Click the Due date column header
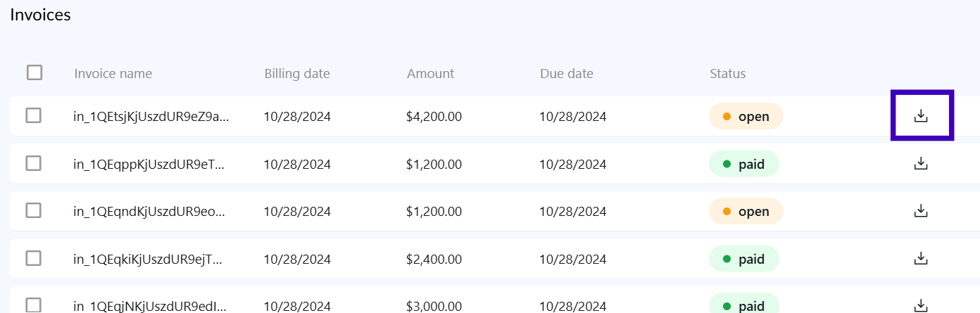The height and width of the screenshot is (313, 980). [567, 74]
